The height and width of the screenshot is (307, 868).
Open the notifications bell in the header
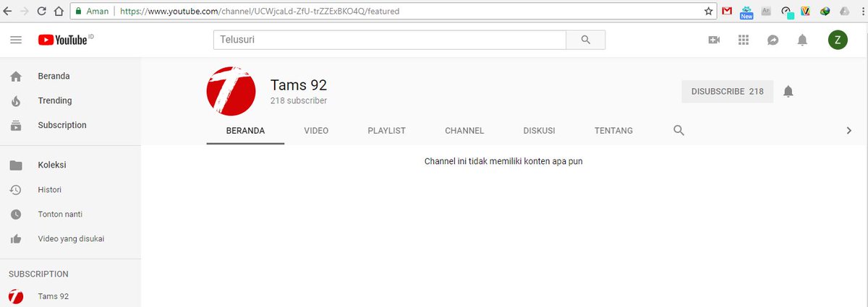(802, 40)
